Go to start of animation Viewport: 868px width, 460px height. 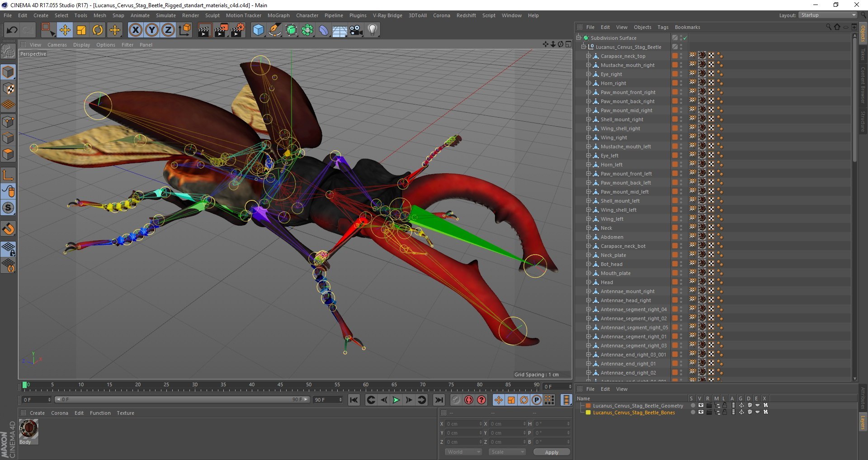pos(354,400)
